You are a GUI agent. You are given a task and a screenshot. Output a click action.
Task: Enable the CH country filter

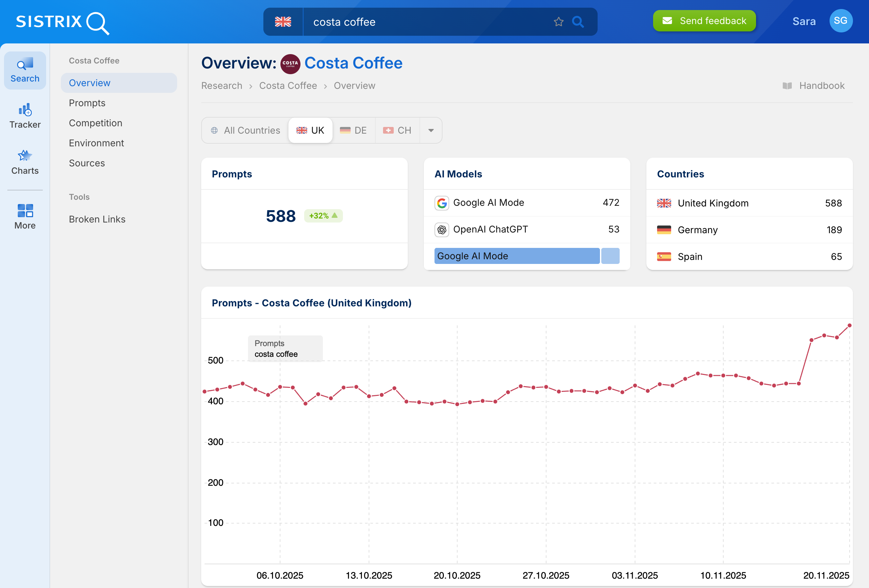coord(397,130)
